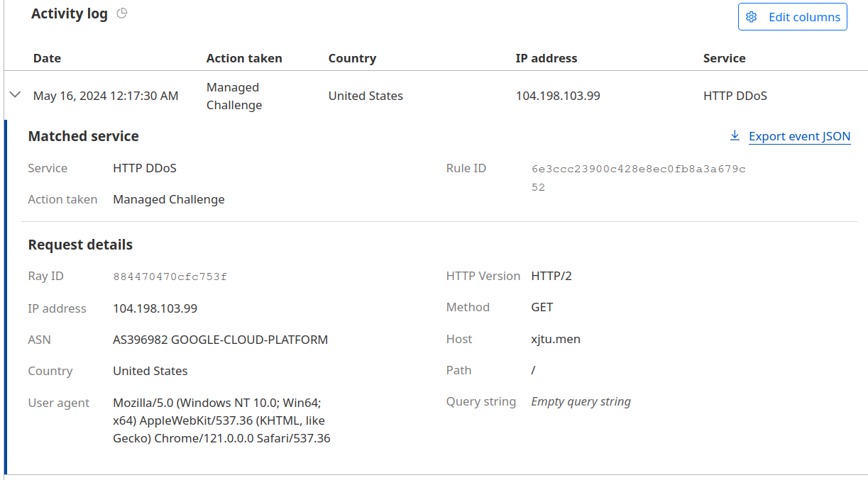Sort by the Date column header
Viewport: 868px width, 480px height.
(47, 58)
